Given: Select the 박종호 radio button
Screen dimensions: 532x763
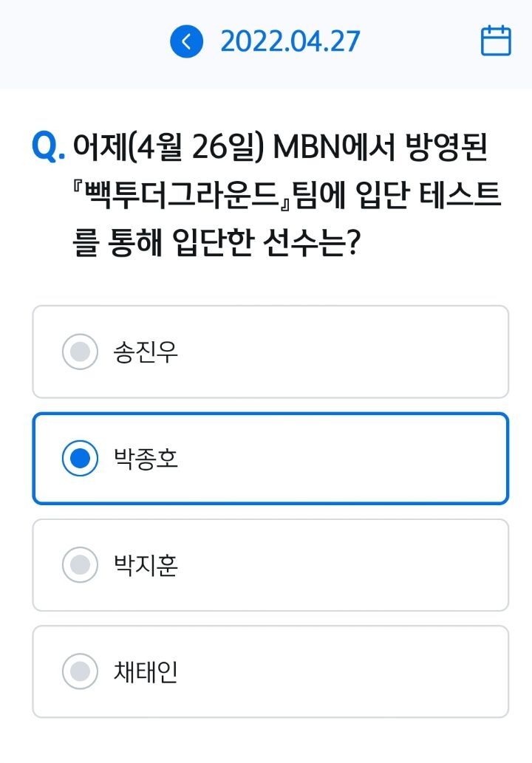Looking at the screenshot, I should [80, 459].
